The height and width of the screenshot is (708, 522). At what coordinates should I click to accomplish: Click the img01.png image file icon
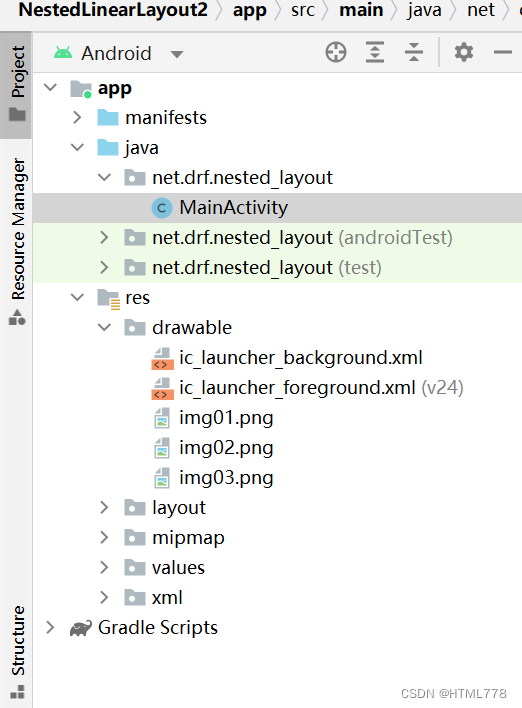click(162, 418)
